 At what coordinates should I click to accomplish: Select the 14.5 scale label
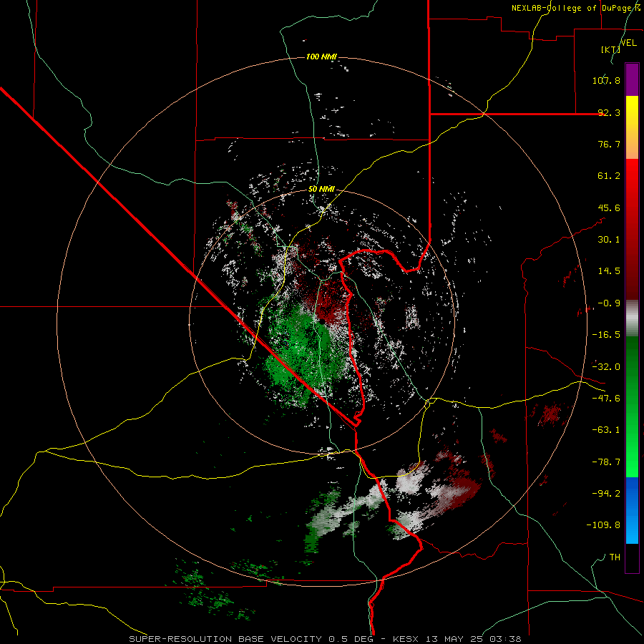609,271
